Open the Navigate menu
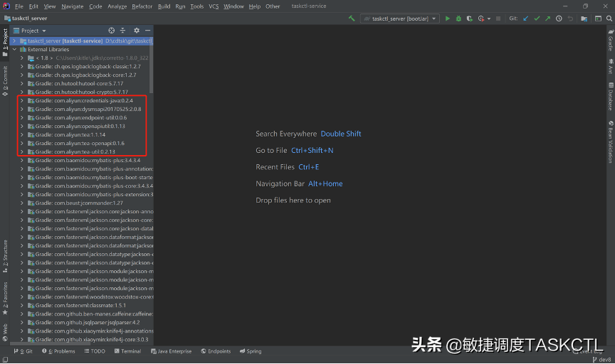 pos(72,6)
